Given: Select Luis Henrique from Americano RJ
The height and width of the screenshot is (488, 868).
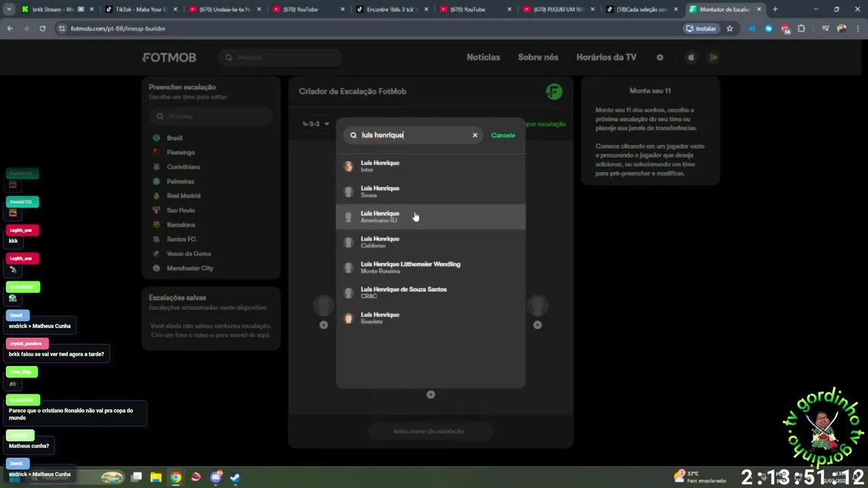Looking at the screenshot, I should click(x=431, y=217).
